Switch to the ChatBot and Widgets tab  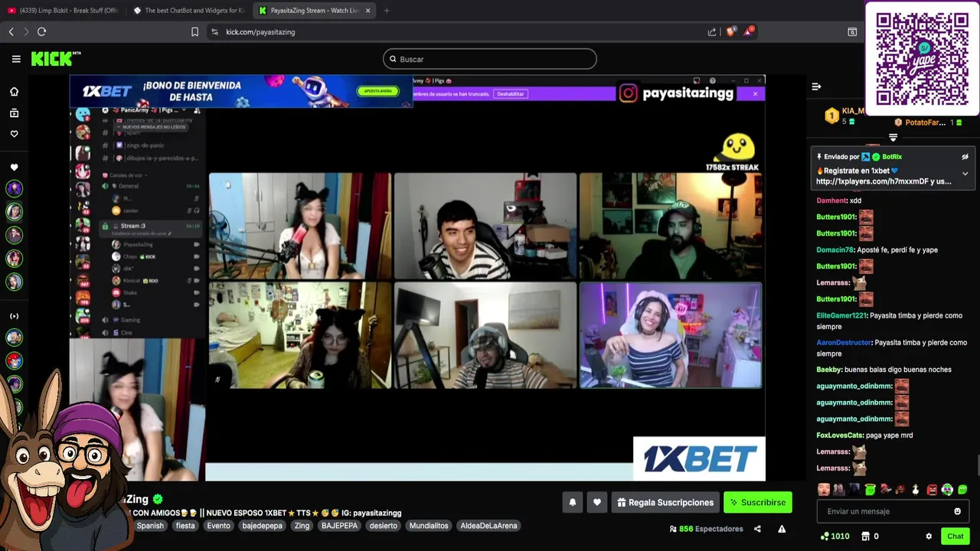188,11
